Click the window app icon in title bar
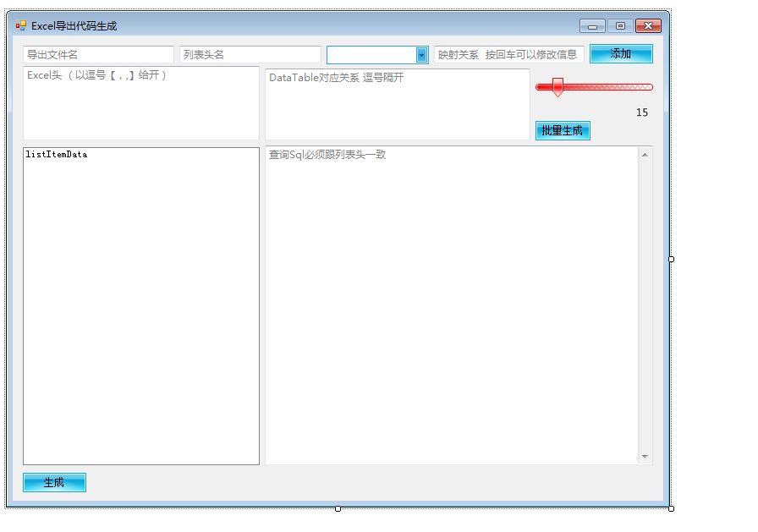This screenshot has width=758, height=532. point(21,25)
